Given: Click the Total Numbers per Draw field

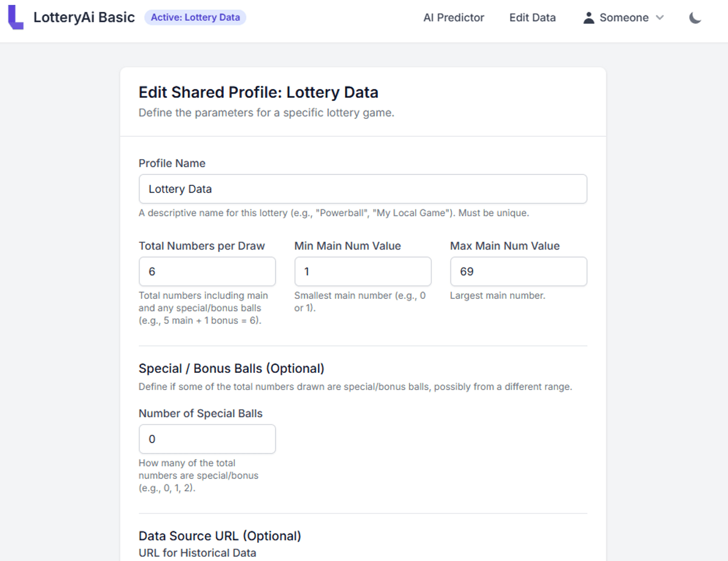Looking at the screenshot, I should tap(207, 271).
